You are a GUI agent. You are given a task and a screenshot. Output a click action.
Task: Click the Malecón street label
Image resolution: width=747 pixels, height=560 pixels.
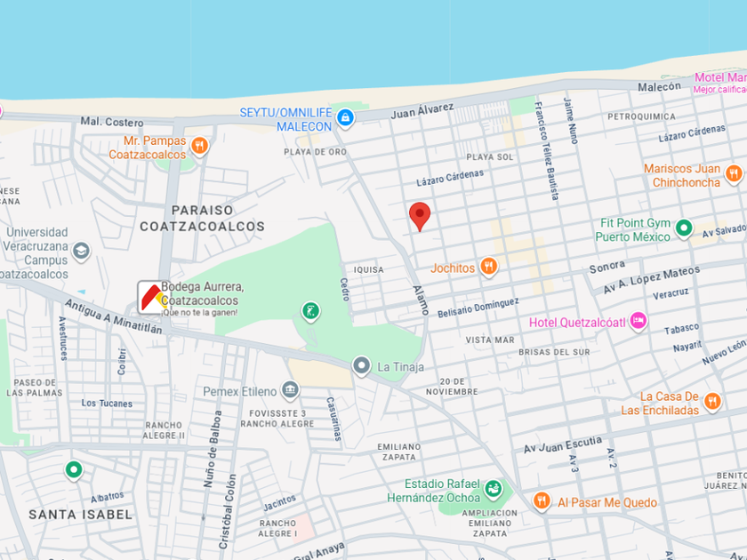pyautogui.click(x=659, y=87)
